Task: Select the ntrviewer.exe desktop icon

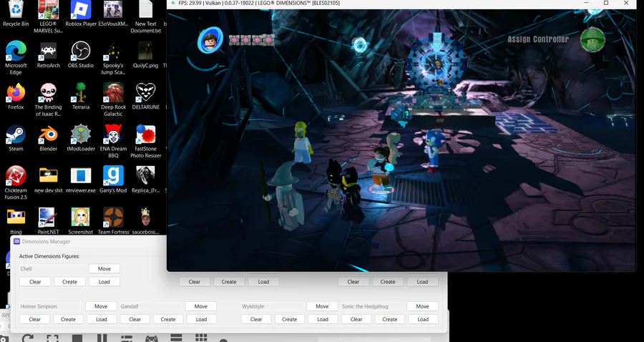Action: [x=80, y=180]
